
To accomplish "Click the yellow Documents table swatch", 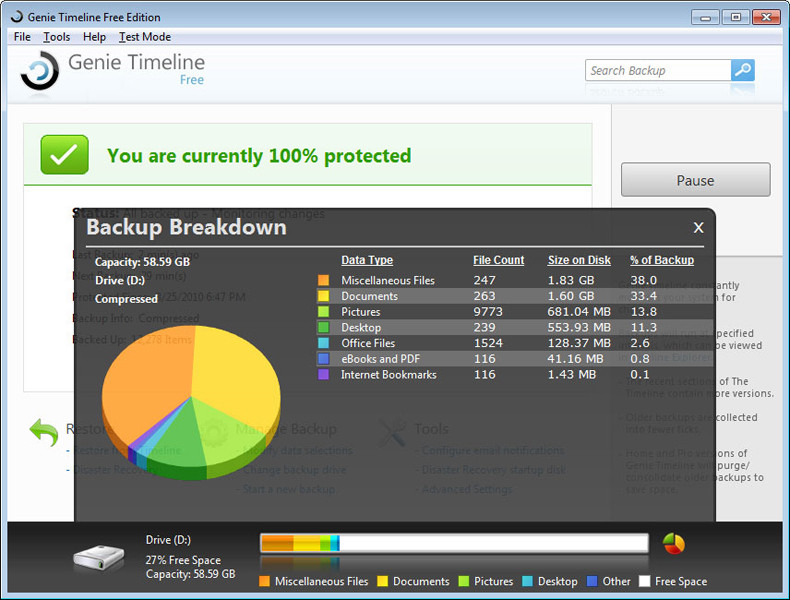I will pos(323,296).
